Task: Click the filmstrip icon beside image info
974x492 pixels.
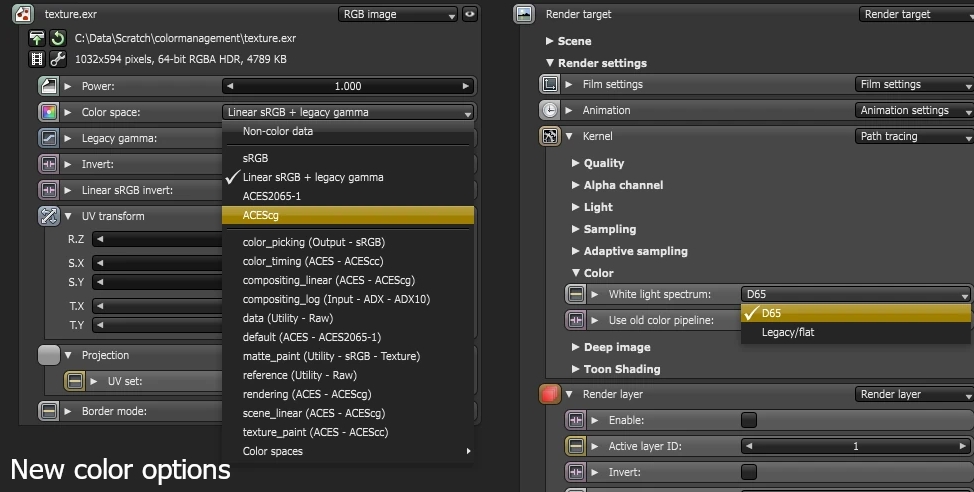Action: 38,59
